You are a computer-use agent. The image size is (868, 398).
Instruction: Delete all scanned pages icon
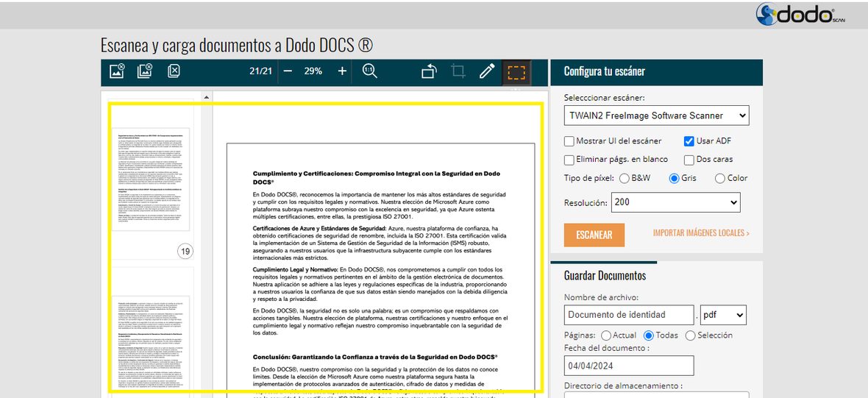174,71
